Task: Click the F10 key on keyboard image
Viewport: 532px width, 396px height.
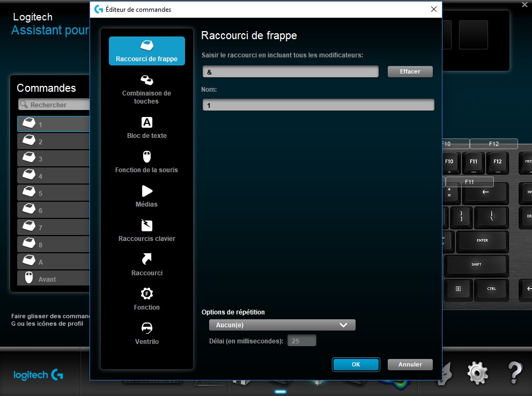Action: coord(450,162)
